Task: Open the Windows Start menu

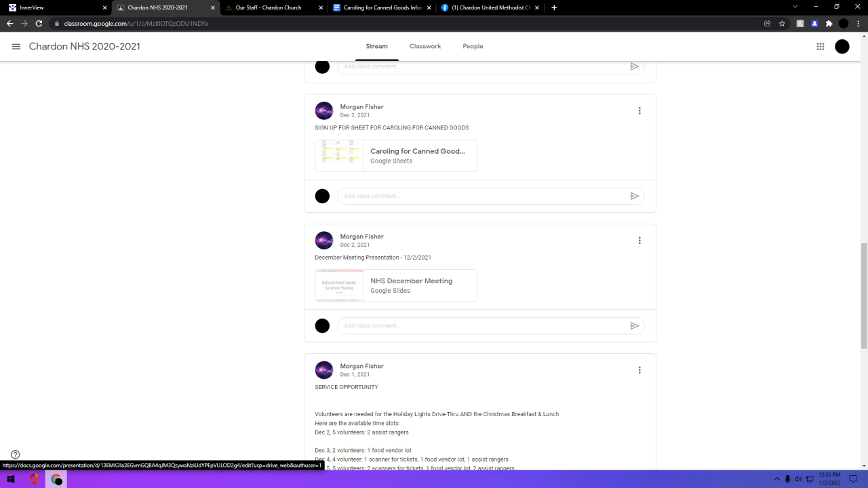Action: (x=11, y=479)
